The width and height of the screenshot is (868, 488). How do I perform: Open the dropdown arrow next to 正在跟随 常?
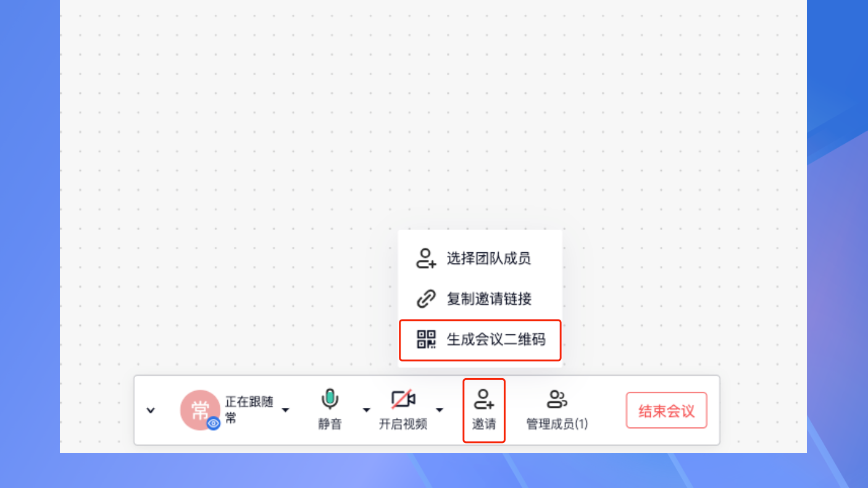[x=285, y=410]
